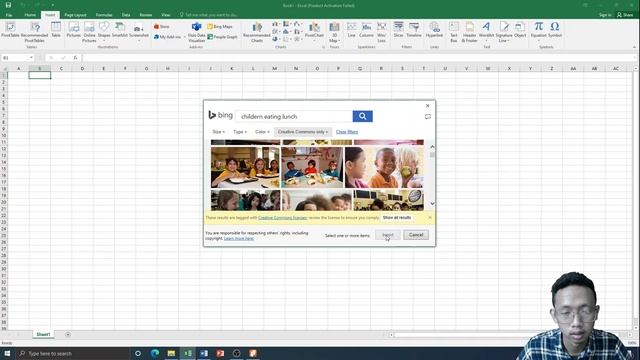Open the Size filter dropdown
The width and height of the screenshot is (640, 360).
point(218,132)
